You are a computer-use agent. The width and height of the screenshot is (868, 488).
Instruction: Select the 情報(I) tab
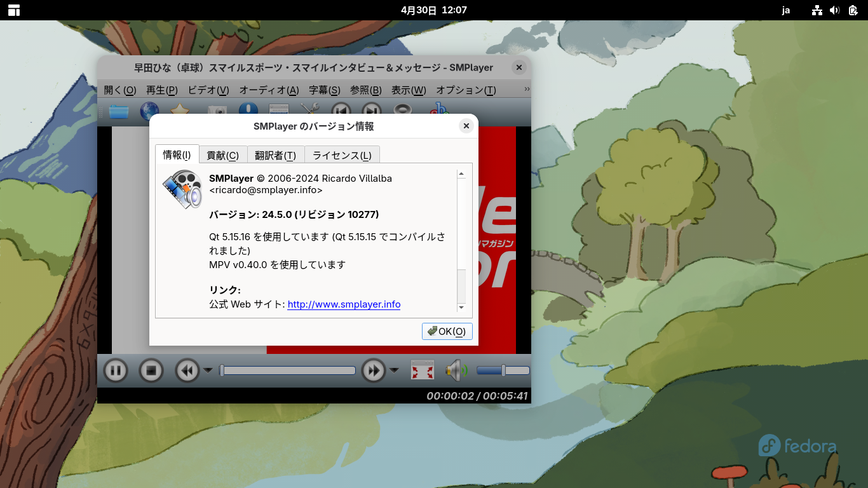[x=177, y=154]
